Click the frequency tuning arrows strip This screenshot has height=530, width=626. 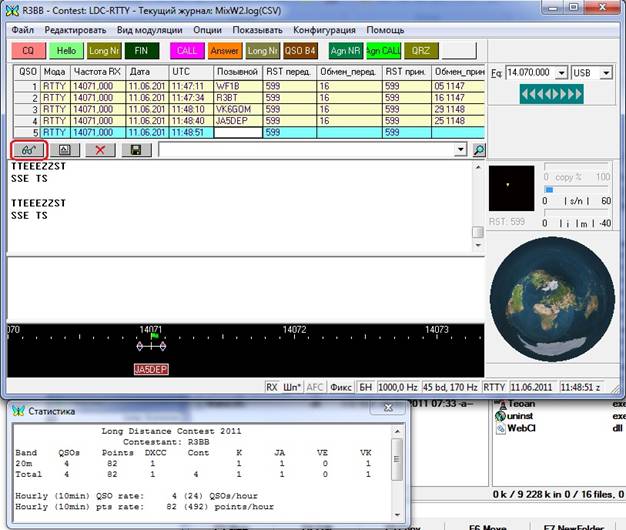[x=552, y=94]
